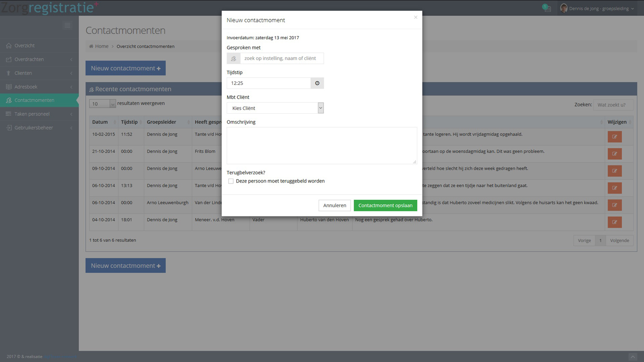Click the Omschrijving text area

[x=322, y=146]
